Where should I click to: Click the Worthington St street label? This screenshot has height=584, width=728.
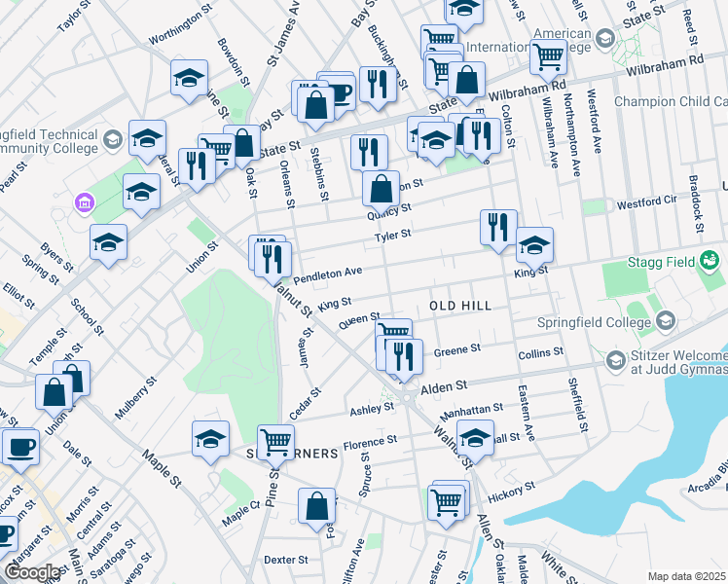pyautogui.click(x=181, y=24)
